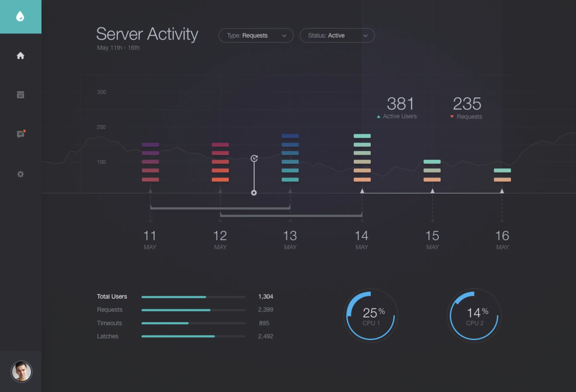Click the water drop logo icon
576x392 pixels.
[x=20, y=16]
